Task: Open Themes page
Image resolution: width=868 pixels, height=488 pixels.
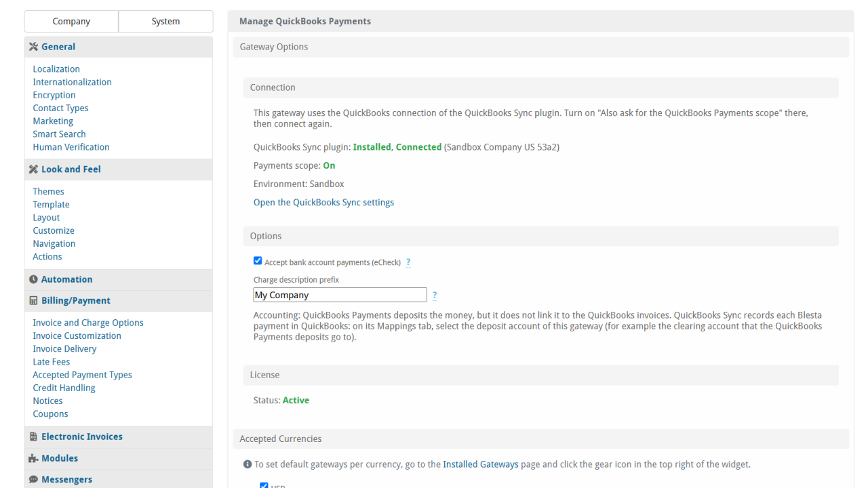Action: coord(49,192)
